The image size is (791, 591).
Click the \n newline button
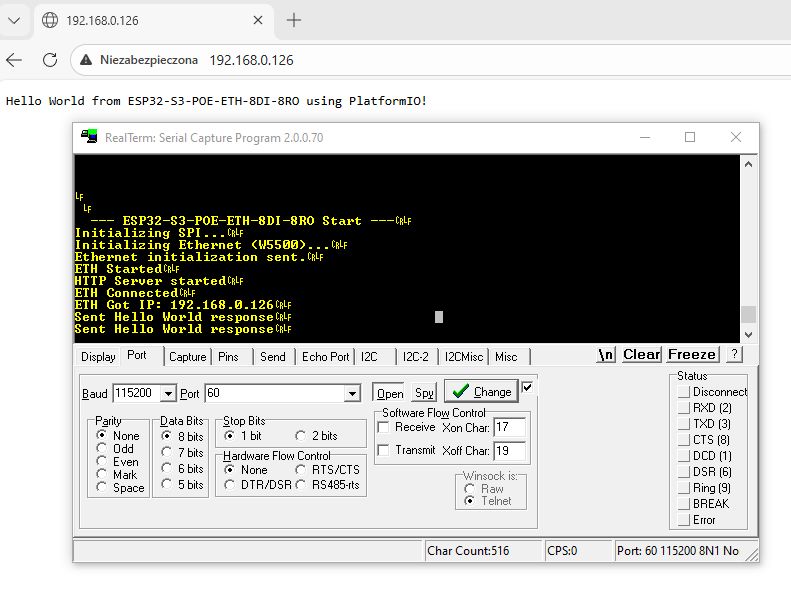(606, 354)
